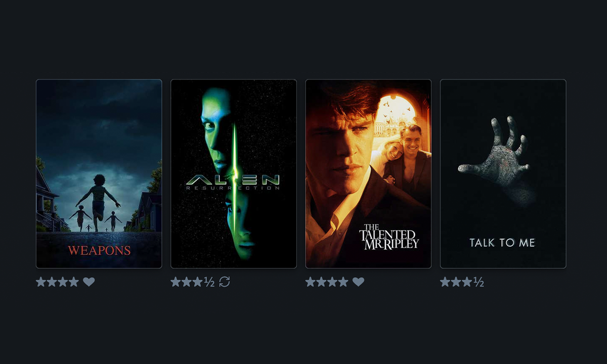Click the last star under Weapons
Viewport: 607px width, 364px height.
[x=74, y=282]
